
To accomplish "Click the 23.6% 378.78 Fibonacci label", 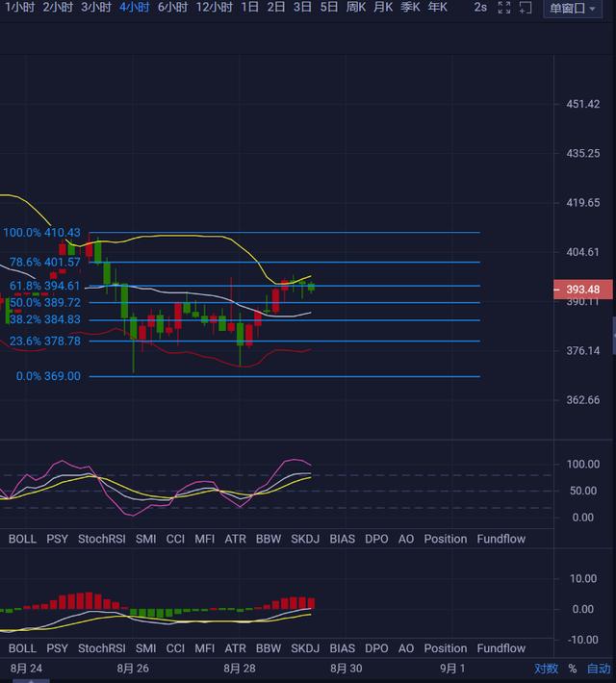I will [45, 341].
